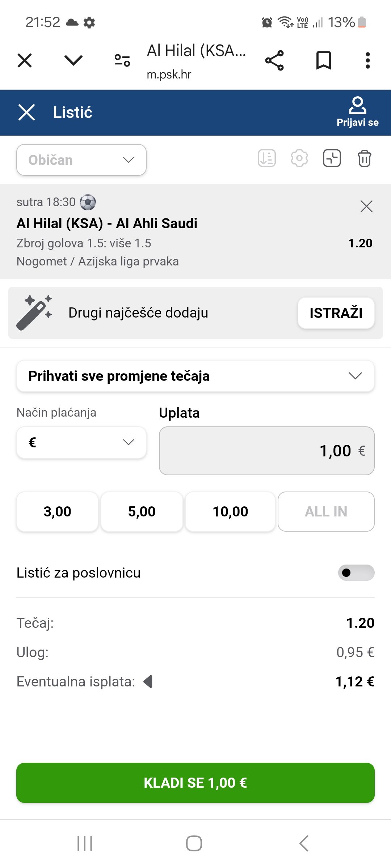Image resolution: width=391 pixels, height=868 pixels.
Task: Remove the Al Hilal - Al Ahli selection
Action: click(366, 207)
